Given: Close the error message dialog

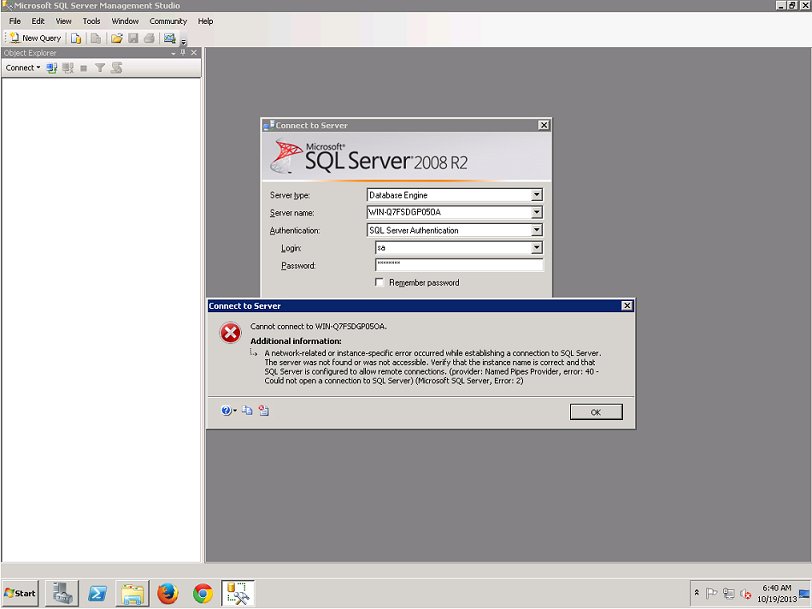Looking at the screenshot, I should 627,306.
